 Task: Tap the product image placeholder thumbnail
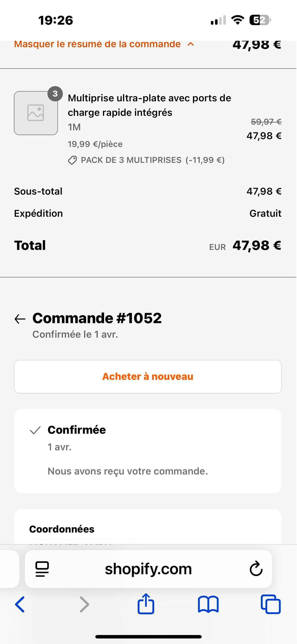click(36, 113)
